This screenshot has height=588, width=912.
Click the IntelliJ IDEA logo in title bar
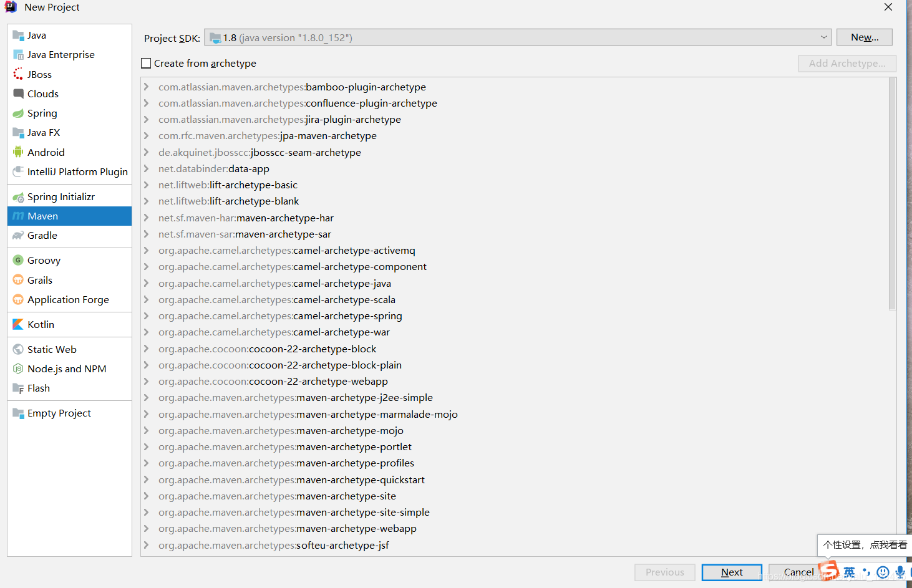point(11,7)
